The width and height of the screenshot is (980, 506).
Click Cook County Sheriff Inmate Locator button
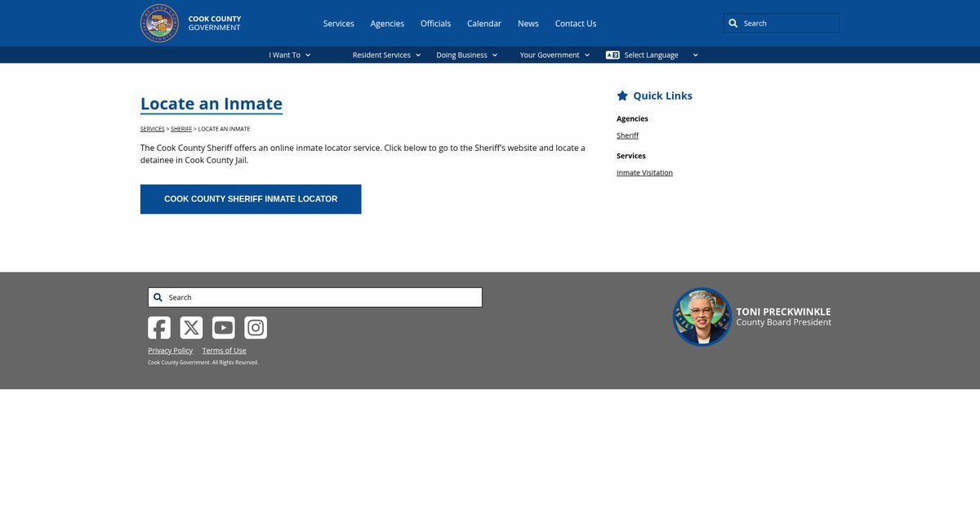251,199
